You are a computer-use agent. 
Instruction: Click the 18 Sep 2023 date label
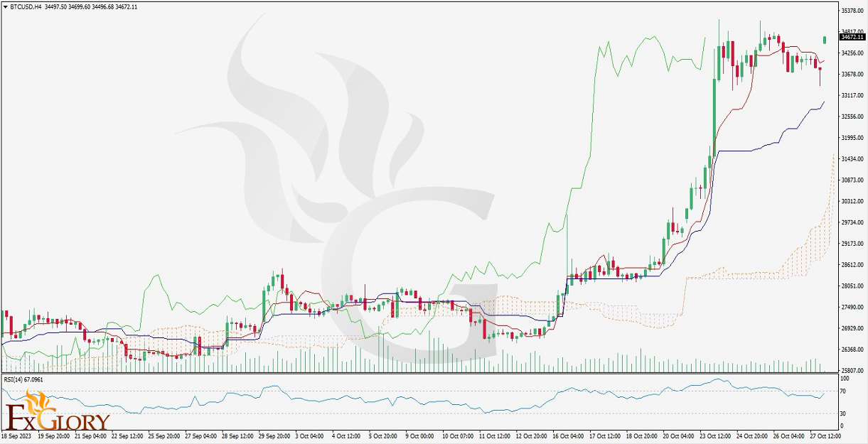coord(16,436)
